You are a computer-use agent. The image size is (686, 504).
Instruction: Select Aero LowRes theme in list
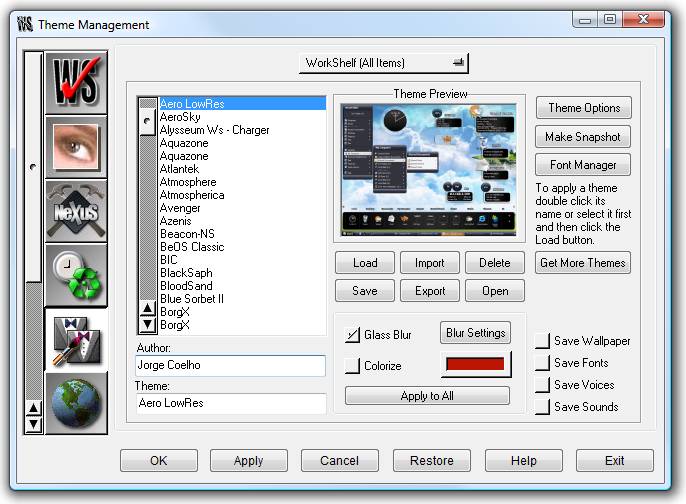[x=242, y=104]
